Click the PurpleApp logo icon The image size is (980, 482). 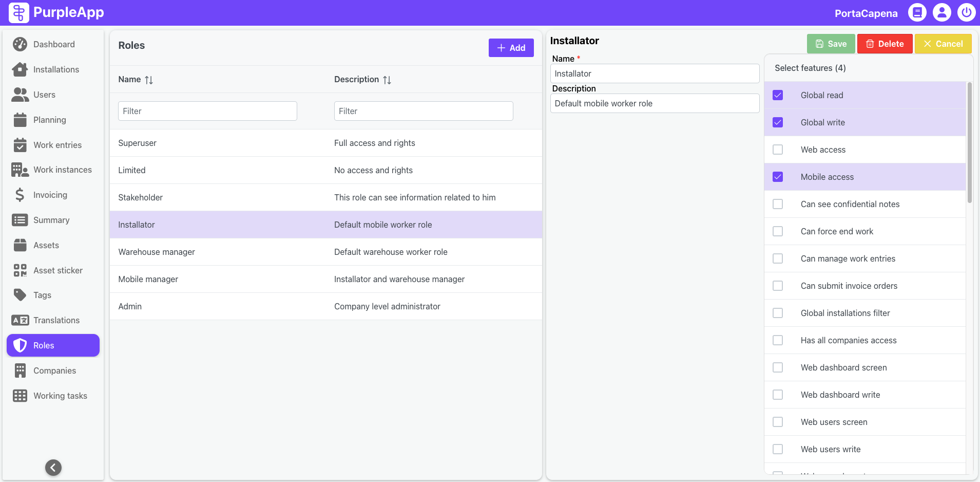tap(19, 12)
